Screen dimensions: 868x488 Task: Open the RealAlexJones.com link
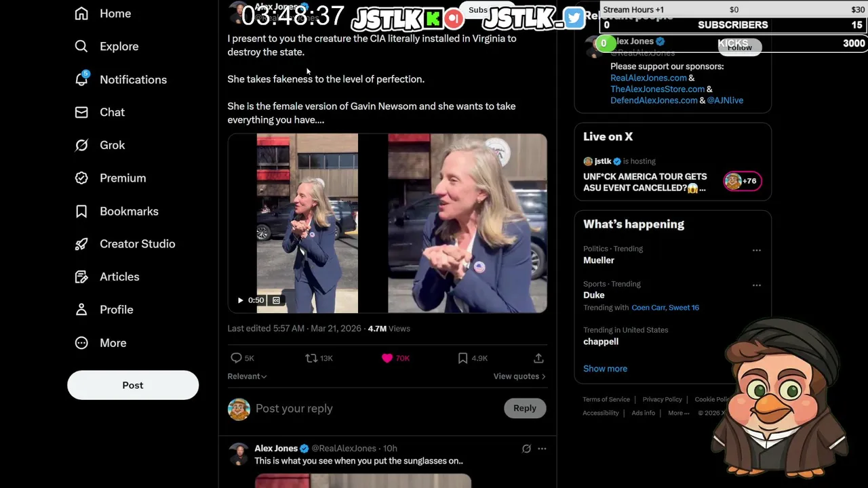click(x=648, y=78)
